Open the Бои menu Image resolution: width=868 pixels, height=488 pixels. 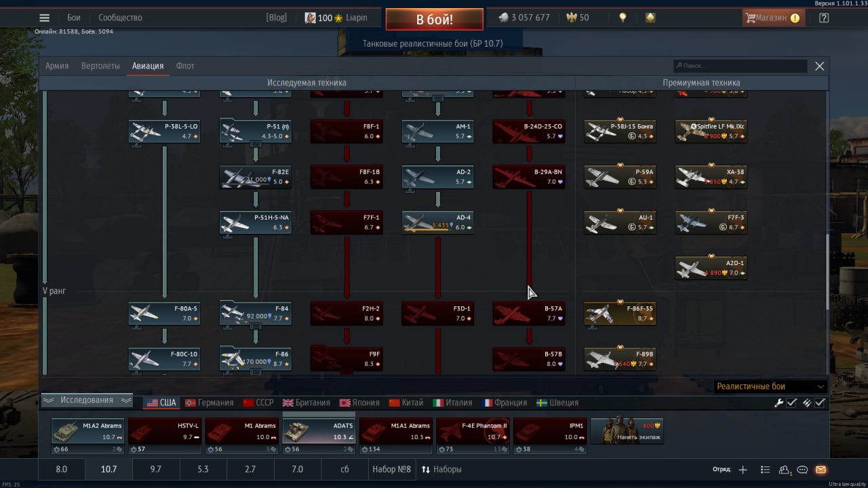73,18
